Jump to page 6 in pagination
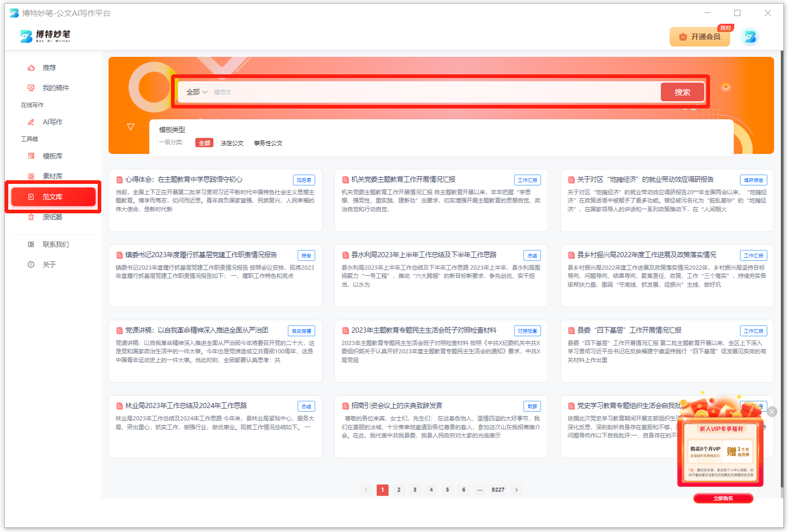788x532 pixels. (464, 490)
